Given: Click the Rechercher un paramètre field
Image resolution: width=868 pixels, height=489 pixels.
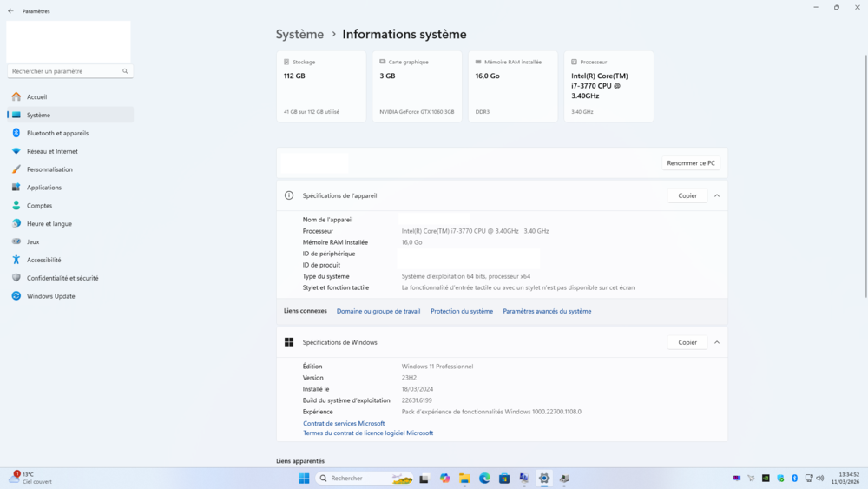Looking at the screenshot, I should [65, 71].
